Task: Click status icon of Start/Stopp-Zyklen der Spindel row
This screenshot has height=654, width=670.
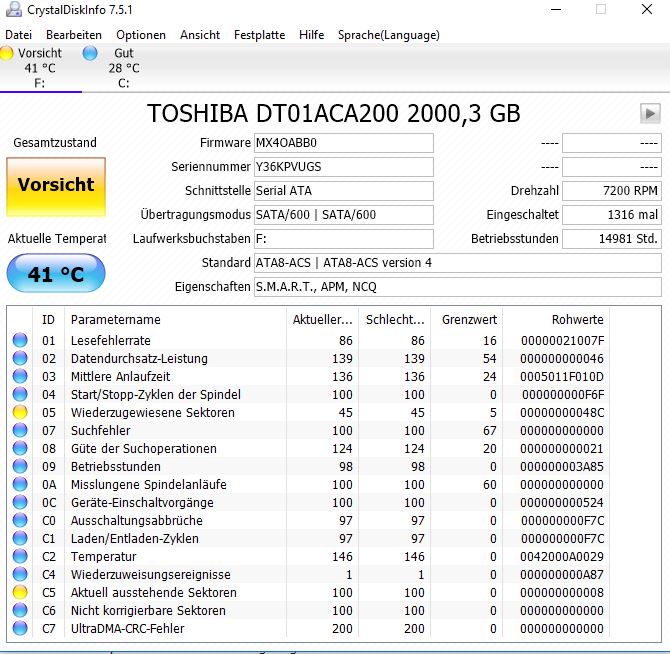Action: point(20,394)
